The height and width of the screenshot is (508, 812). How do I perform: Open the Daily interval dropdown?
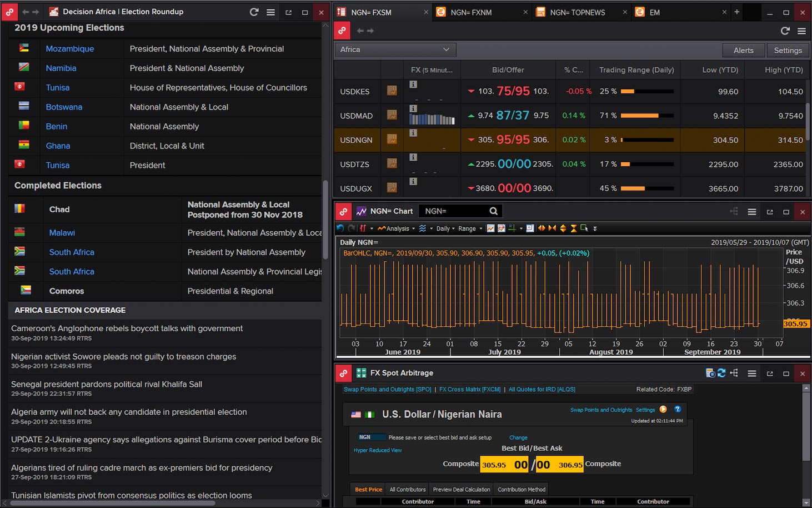point(445,228)
